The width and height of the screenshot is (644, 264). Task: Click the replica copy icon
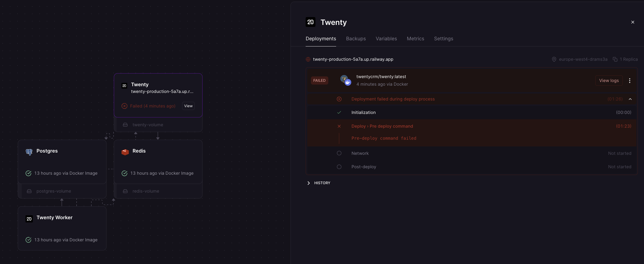(615, 59)
